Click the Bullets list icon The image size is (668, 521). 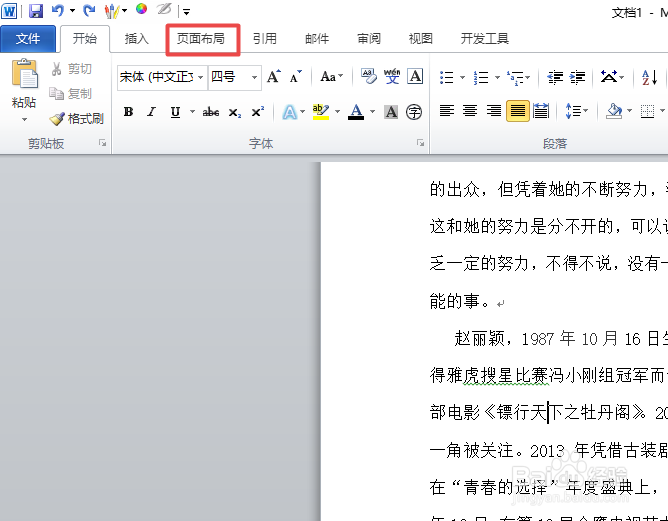[447, 78]
